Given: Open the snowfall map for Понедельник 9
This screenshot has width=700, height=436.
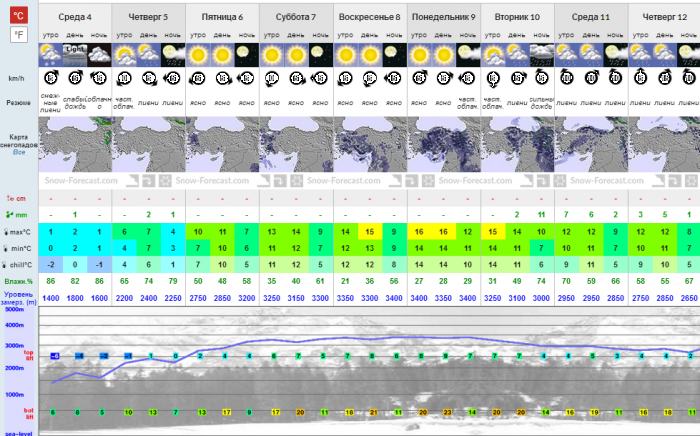Looking at the screenshot, I should (444, 144).
